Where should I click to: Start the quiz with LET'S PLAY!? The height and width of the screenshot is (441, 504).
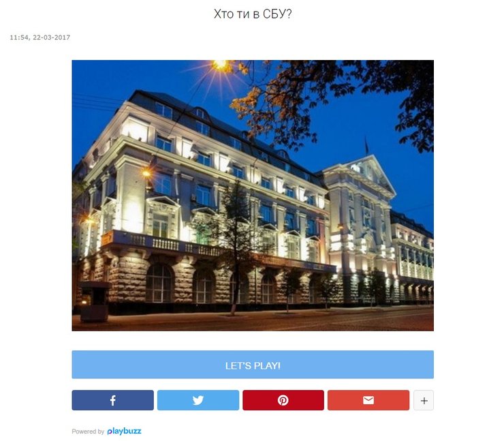pyautogui.click(x=253, y=365)
